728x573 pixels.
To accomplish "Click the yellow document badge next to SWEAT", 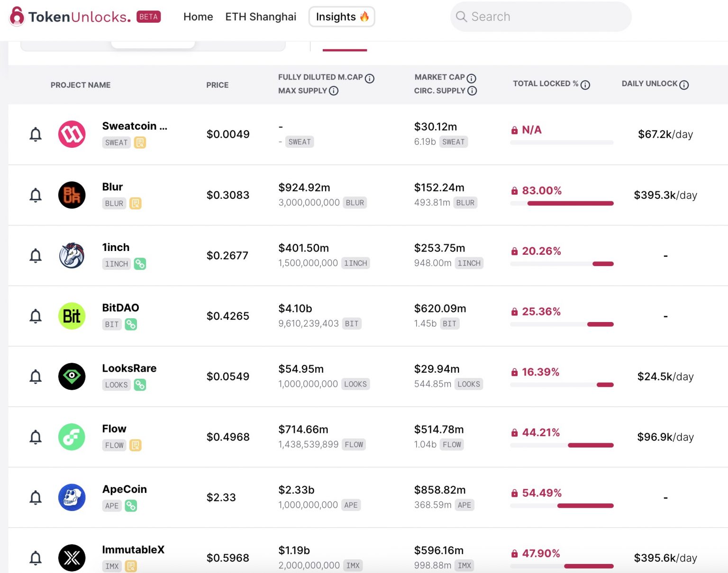I will 140,143.
